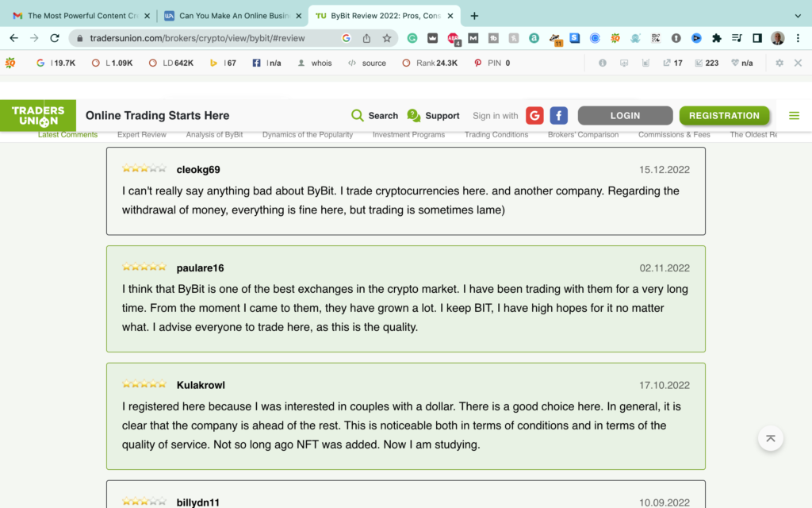Click reviewer name paulare16
This screenshot has width=812, height=508.
click(200, 268)
